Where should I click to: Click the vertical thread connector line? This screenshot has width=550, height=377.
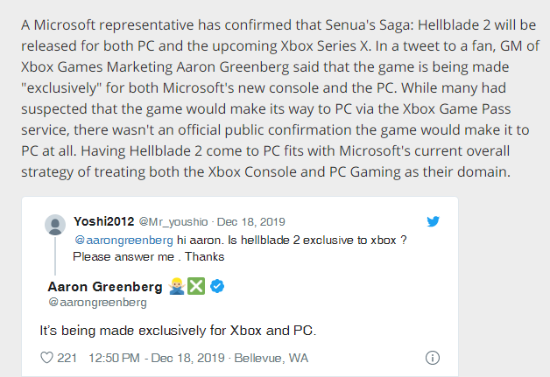pyautogui.click(x=55, y=256)
